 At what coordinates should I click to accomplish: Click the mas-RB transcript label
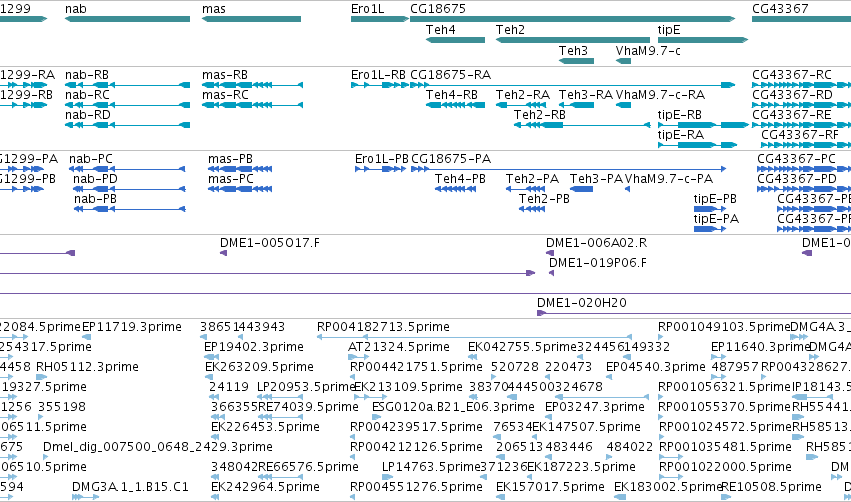pos(225,75)
